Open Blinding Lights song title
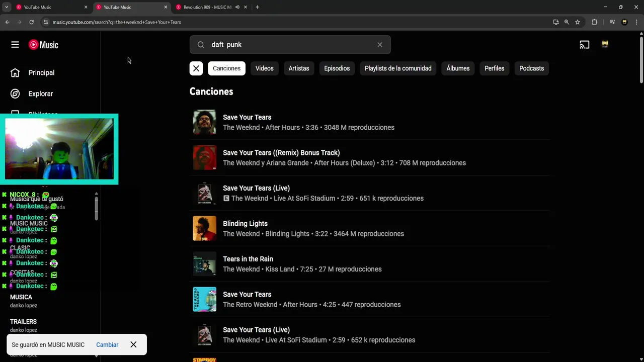 tap(245, 224)
